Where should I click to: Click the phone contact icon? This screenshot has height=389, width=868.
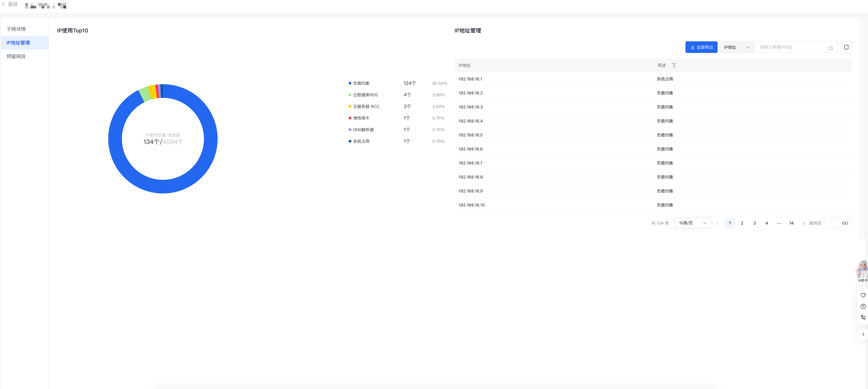(x=863, y=317)
